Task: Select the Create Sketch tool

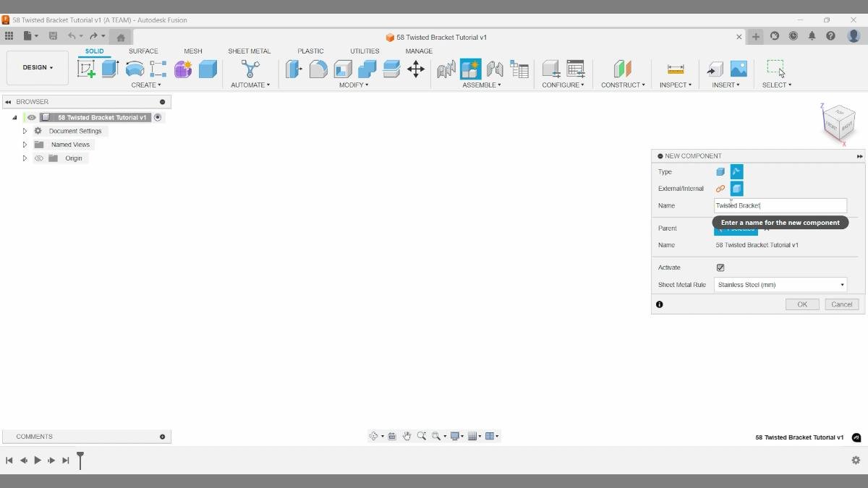Action: tap(87, 69)
